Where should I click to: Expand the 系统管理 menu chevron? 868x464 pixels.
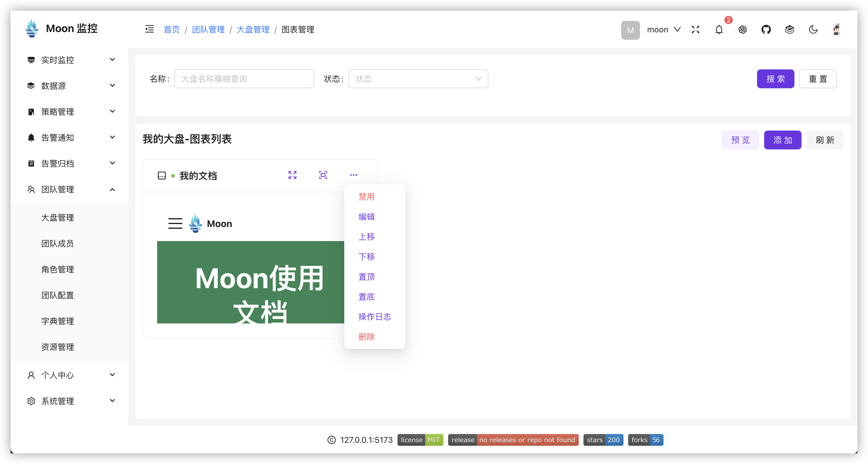pos(112,400)
